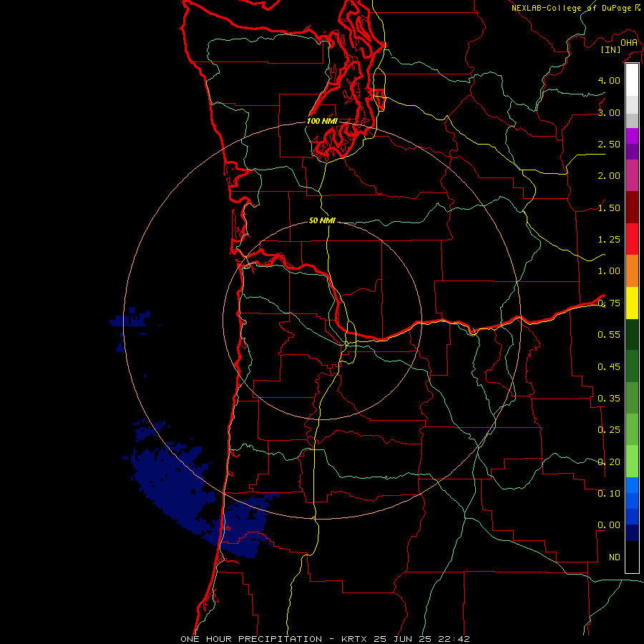Select the bright red legend color band

point(632,239)
